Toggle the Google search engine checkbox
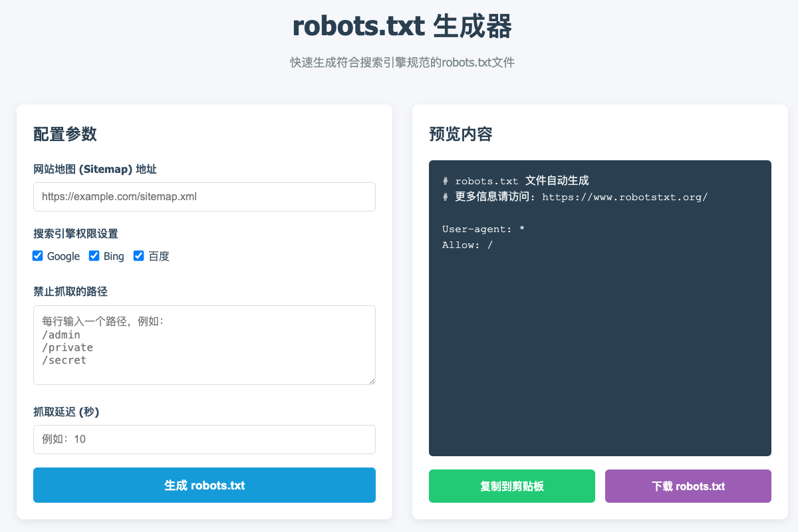Screen dimensions: 798x532 tap(38, 256)
